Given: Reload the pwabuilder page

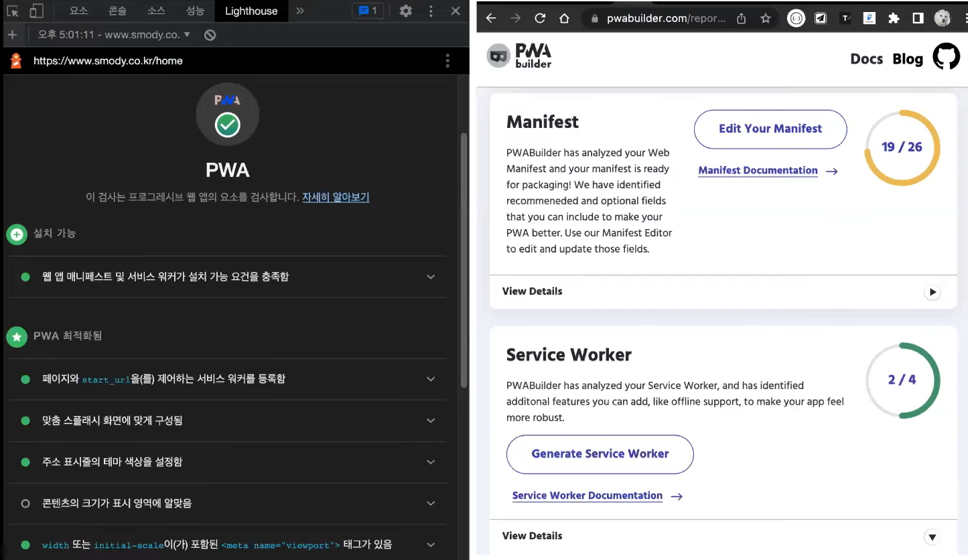Looking at the screenshot, I should pyautogui.click(x=540, y=19).
